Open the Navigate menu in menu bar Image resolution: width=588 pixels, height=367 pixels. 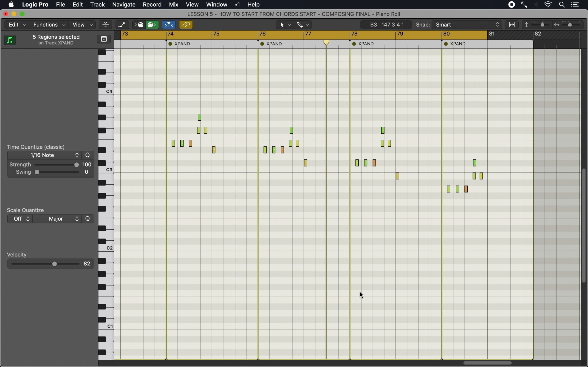[x=124, y=5]
